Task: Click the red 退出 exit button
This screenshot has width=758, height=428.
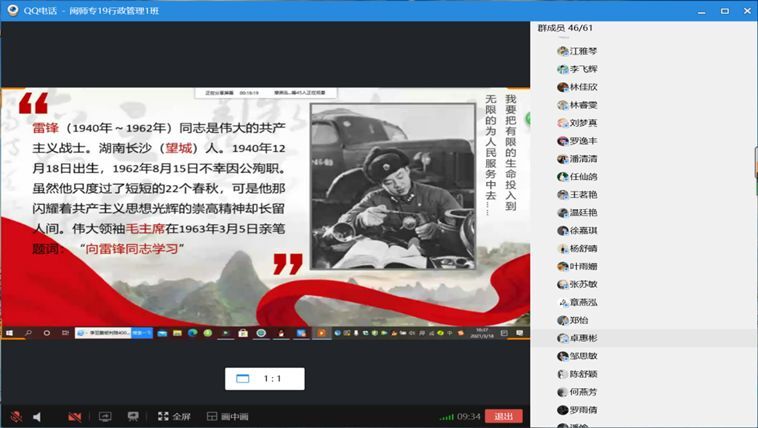Action: click(x=504, y=416)
